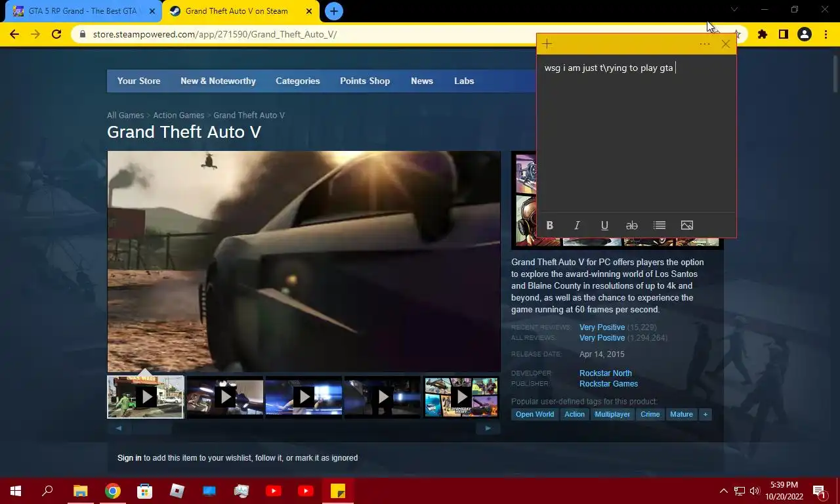Open publisher Rockstar Games link
This screenshot has height=504, width=840.
[608, 384]
